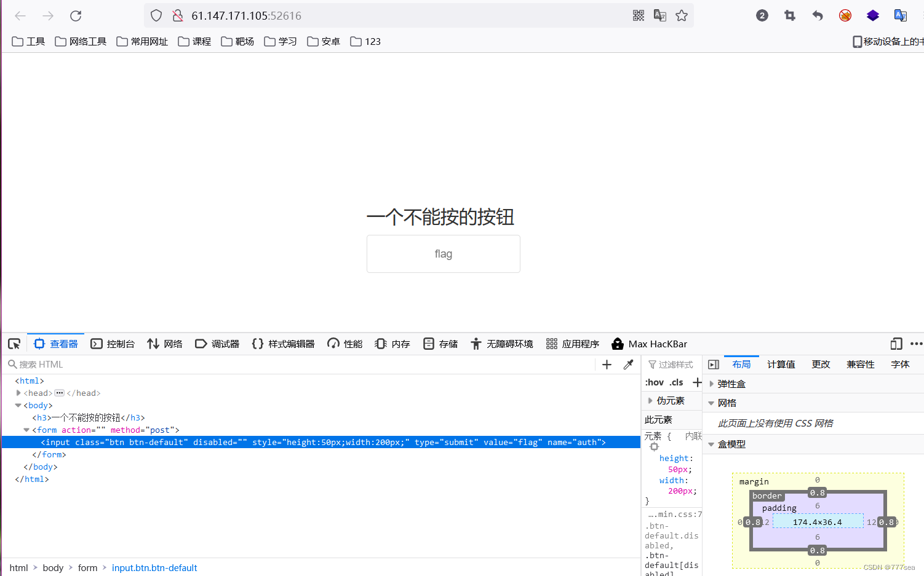Click the address bar URL
Image resolution: width=924 pixels, height=576 pixels.
pyautogui.click(x=246, y=16)
